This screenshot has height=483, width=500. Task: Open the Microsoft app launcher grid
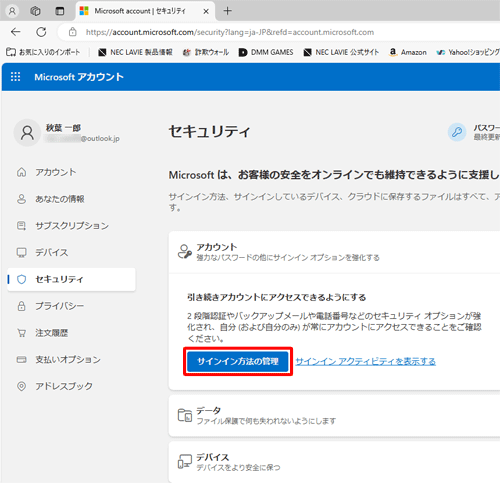(x=15, y=77)
